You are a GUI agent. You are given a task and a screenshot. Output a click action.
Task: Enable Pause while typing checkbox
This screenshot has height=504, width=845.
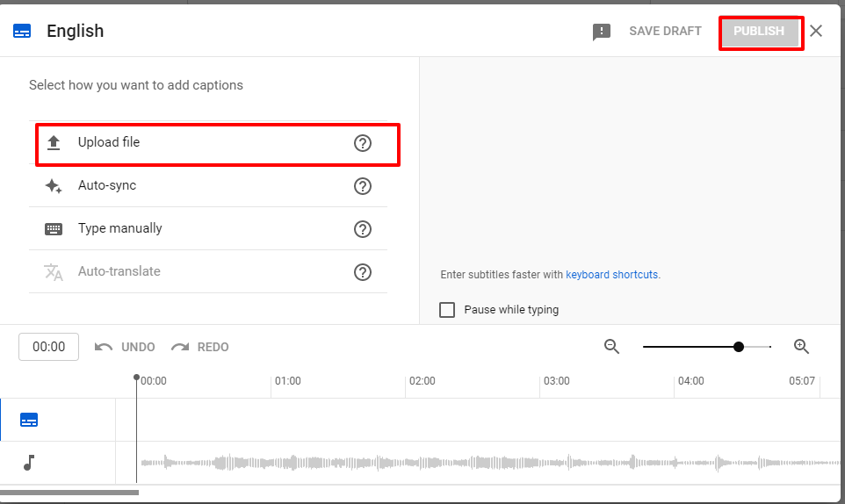pyautogui.click(x=447, y=310)
